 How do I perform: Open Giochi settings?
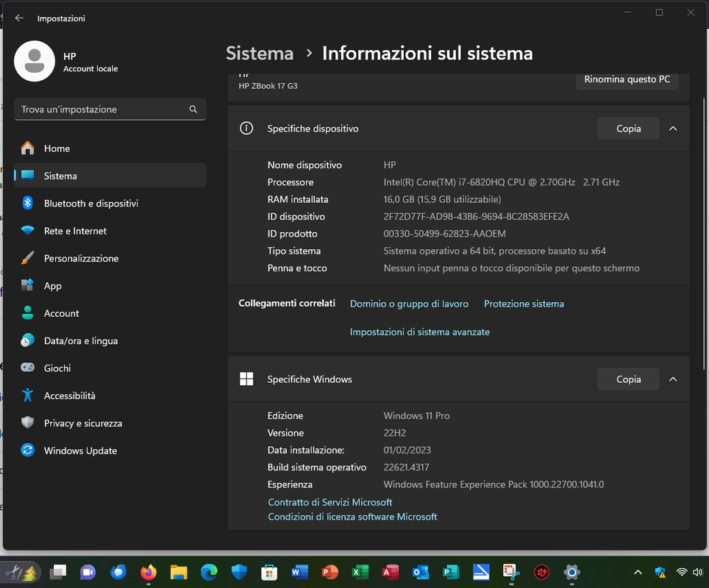click(x=110, y=368)
